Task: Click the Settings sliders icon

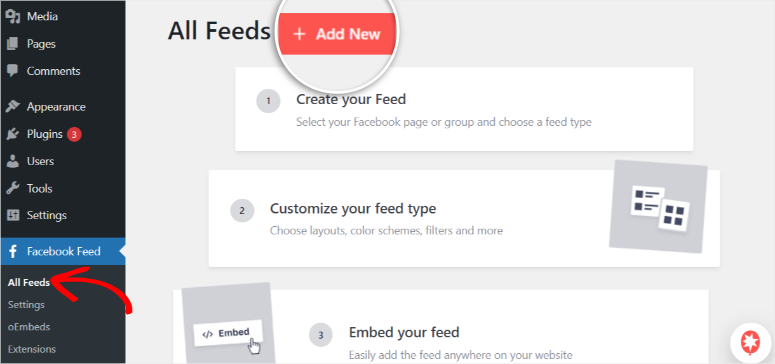Action: tap(12, 216)
